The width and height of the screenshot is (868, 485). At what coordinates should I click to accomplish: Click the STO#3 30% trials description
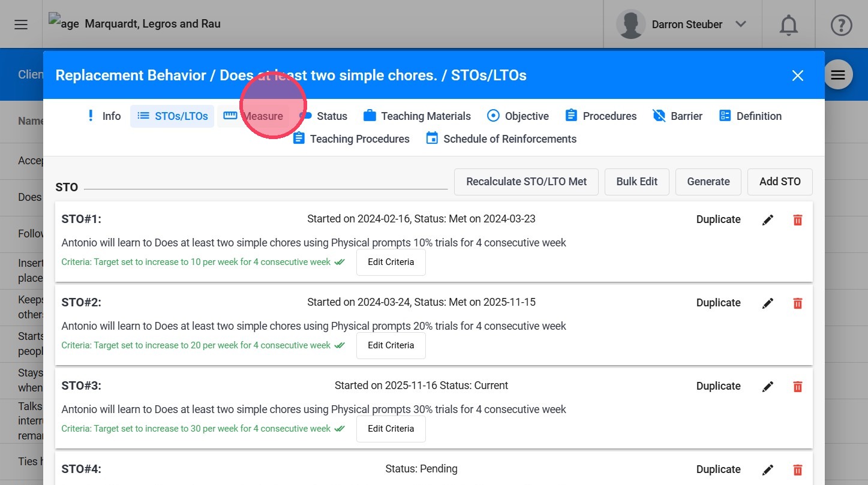pyautogui.click(x=314, y=409)
